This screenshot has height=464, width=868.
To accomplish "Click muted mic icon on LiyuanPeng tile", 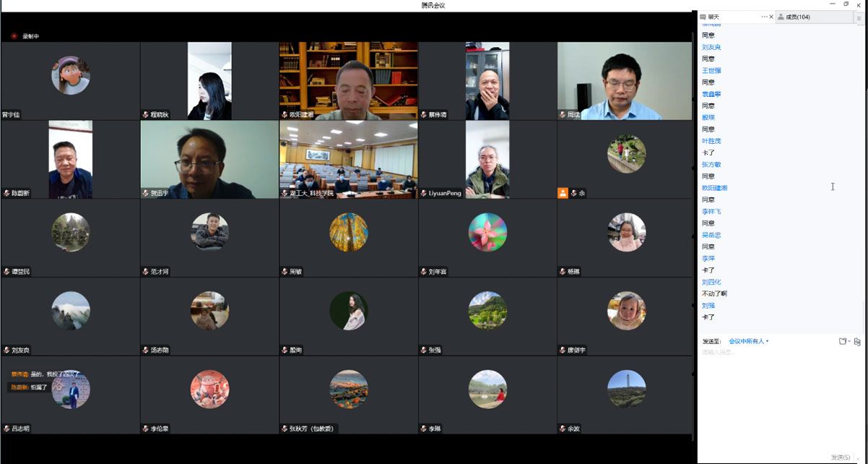I will click(x=424, y=193).
